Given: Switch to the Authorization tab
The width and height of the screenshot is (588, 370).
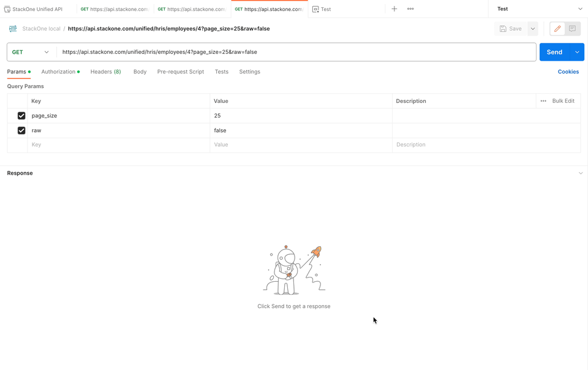Looking at the screenshot, I should tap(60, 72).
